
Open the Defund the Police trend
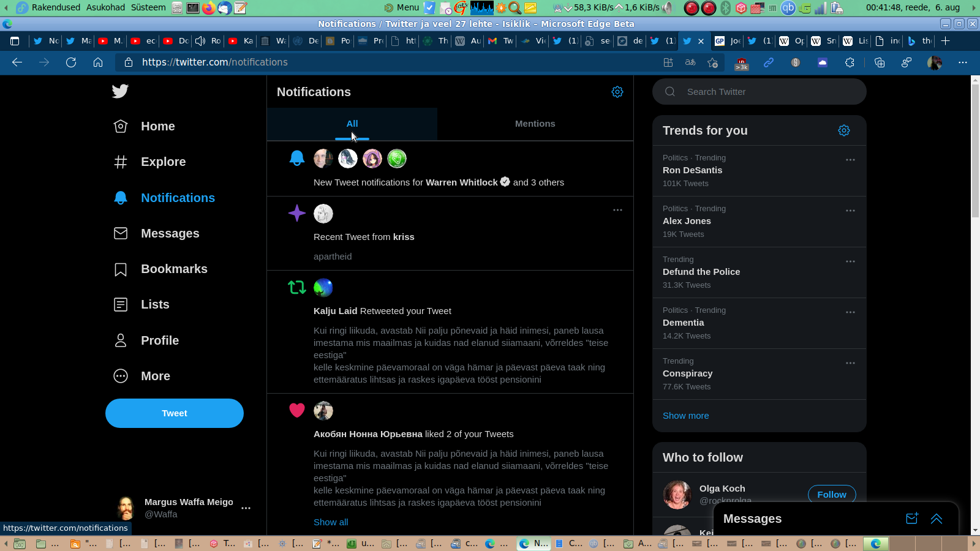759,272
